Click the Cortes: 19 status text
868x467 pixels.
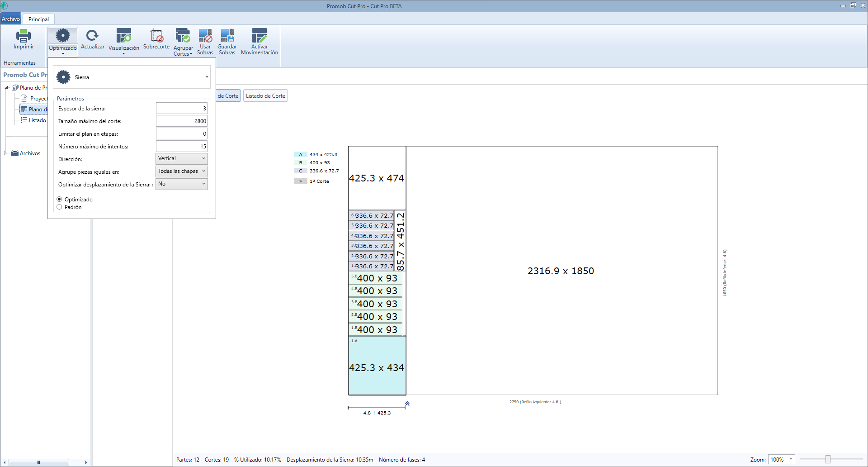pyautogui.click(x=217, y=460)
